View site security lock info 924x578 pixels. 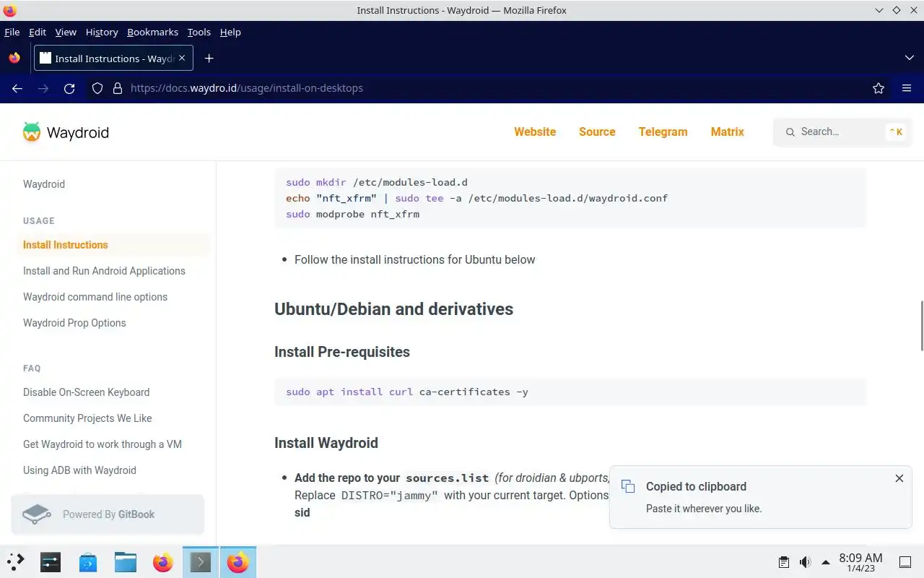point(118,88)
